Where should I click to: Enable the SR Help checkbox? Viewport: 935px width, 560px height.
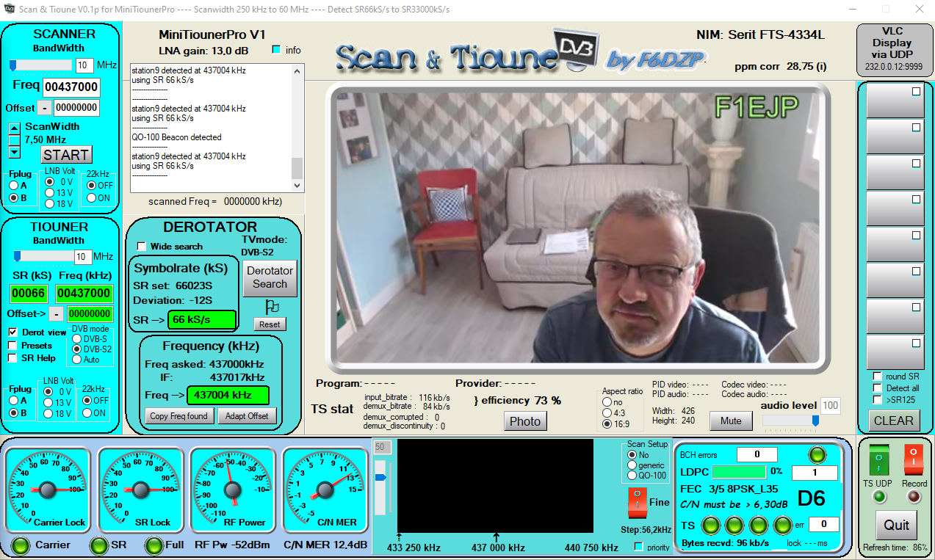coord(12,358)
